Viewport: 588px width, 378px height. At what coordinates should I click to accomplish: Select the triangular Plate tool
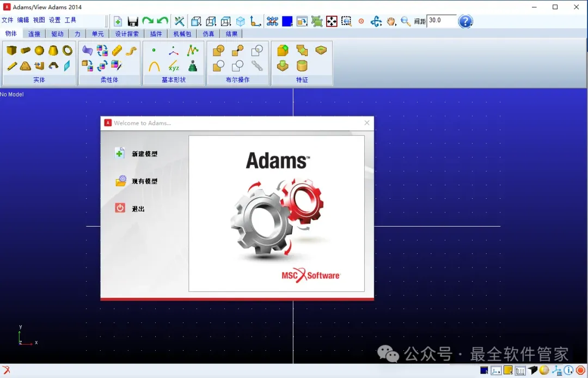coord(26,66)
